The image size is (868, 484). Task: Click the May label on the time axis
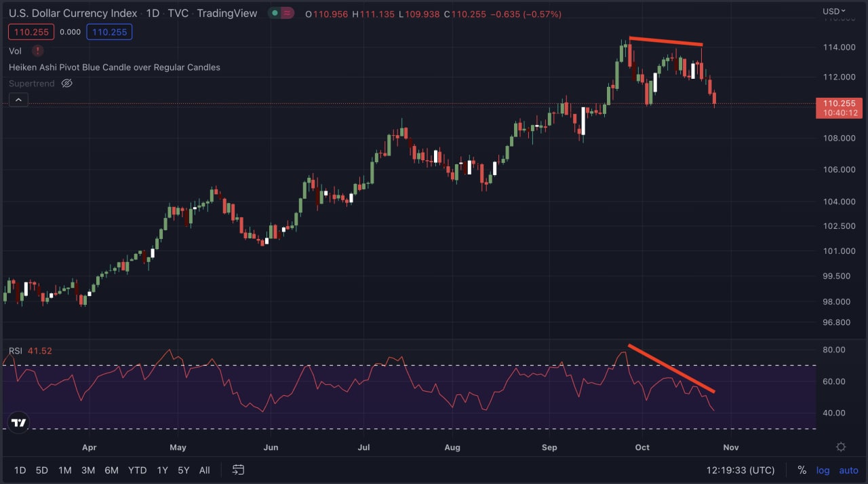tap(178, 447)
